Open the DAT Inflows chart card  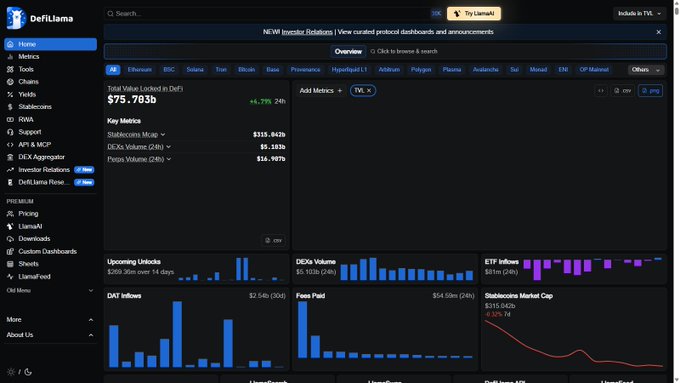[196, 329]
